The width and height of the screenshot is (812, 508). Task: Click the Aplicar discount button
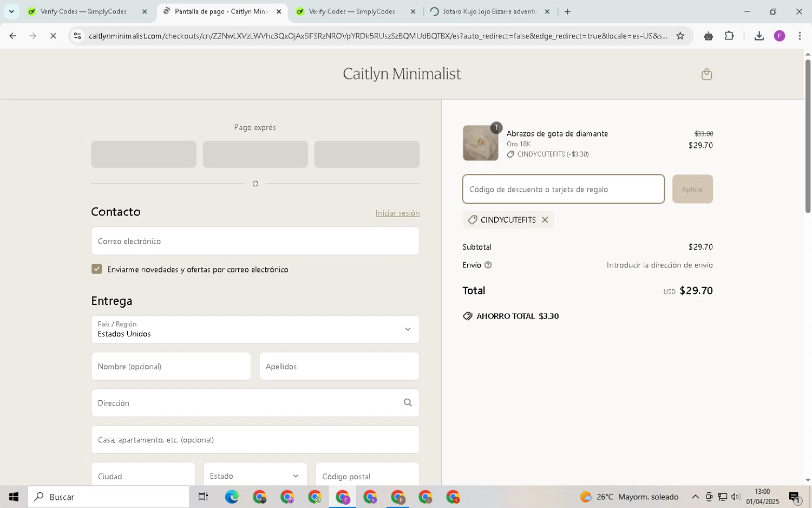[692, 189]
